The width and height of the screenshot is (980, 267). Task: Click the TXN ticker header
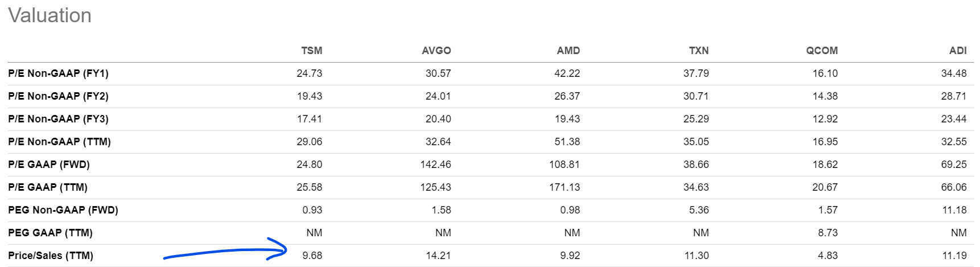coord(698,51)
